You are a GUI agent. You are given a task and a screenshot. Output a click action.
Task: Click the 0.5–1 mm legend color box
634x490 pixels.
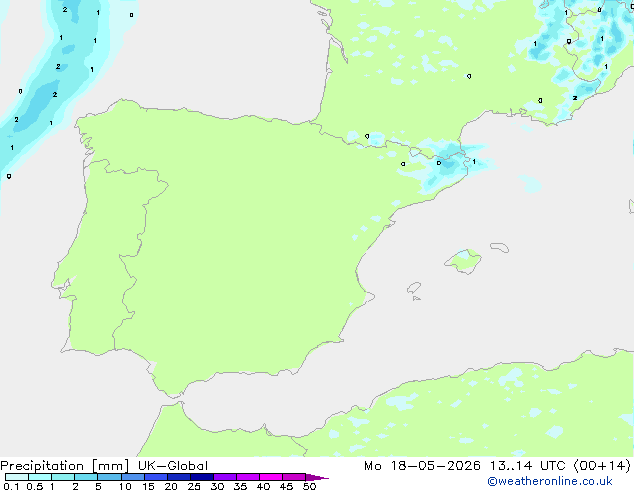pos(40,477)
